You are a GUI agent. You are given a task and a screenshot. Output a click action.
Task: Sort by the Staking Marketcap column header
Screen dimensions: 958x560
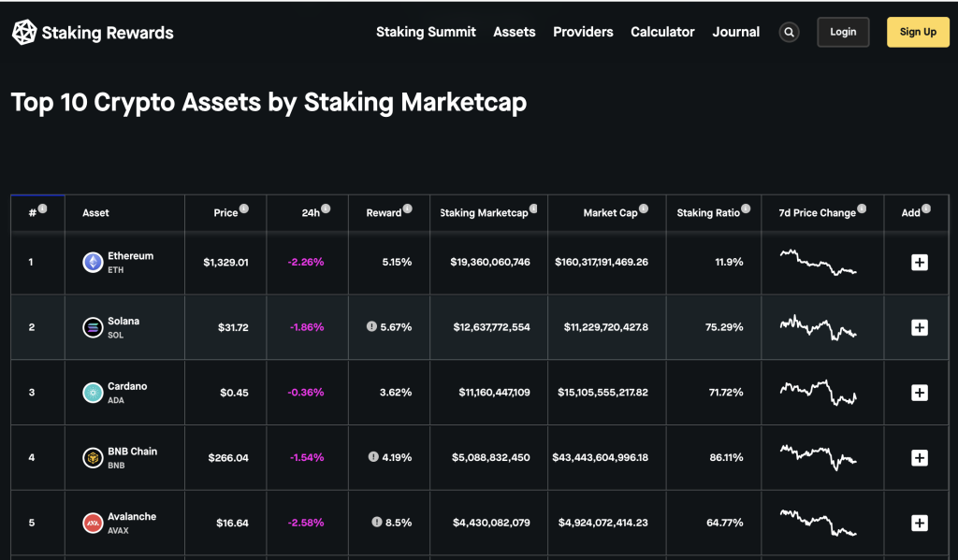coord(484,213)
